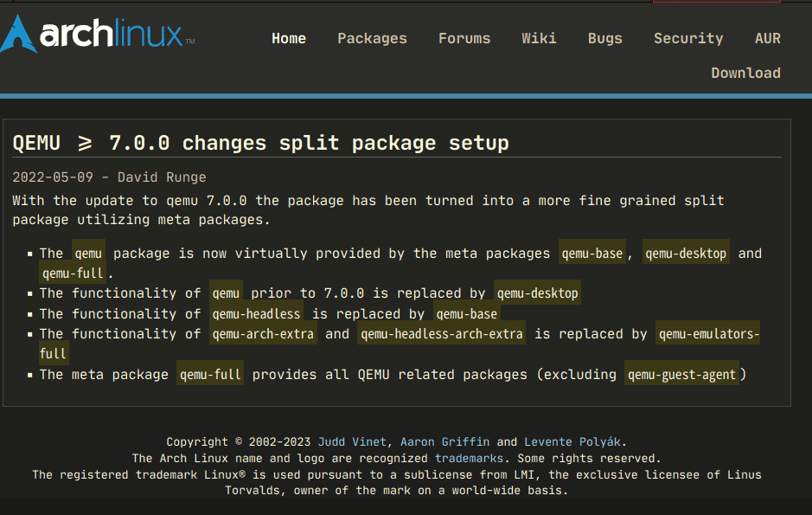The image size is (812, 515).
Task: Click the qemu-desktop label after 'replaced by'
Action: point(537,293)
